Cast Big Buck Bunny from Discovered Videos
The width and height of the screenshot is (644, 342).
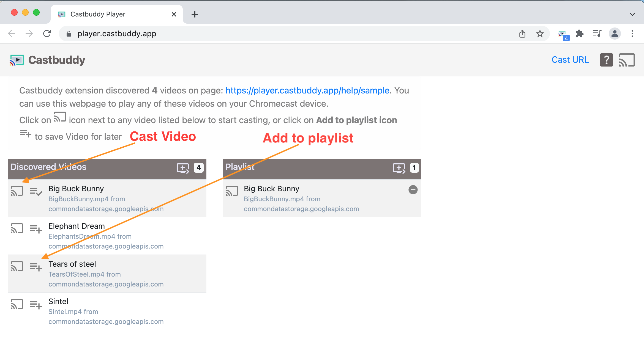tap(17, 191)
